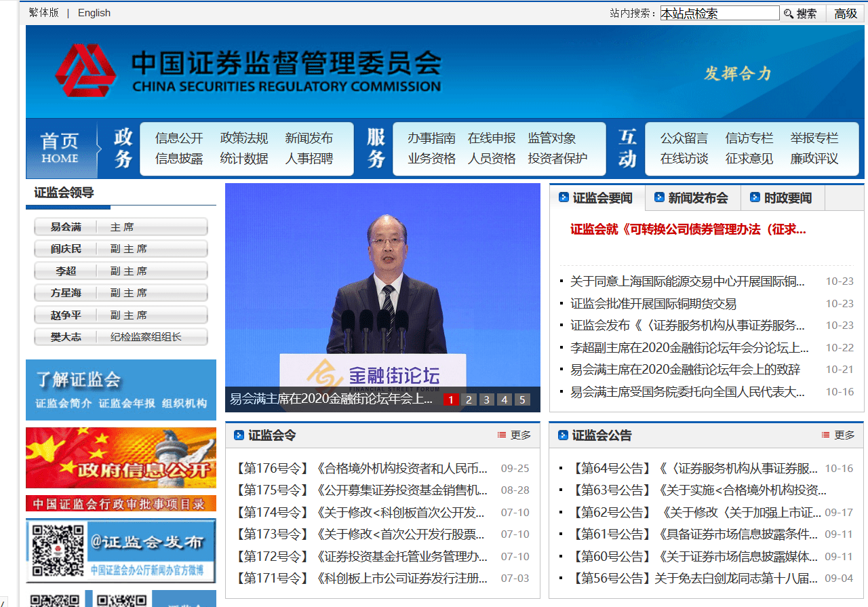The height and width of the screenshot is (607, 868).
Task: Switch to the 证监会要闻 tab
Action: [x=597, y=197]
